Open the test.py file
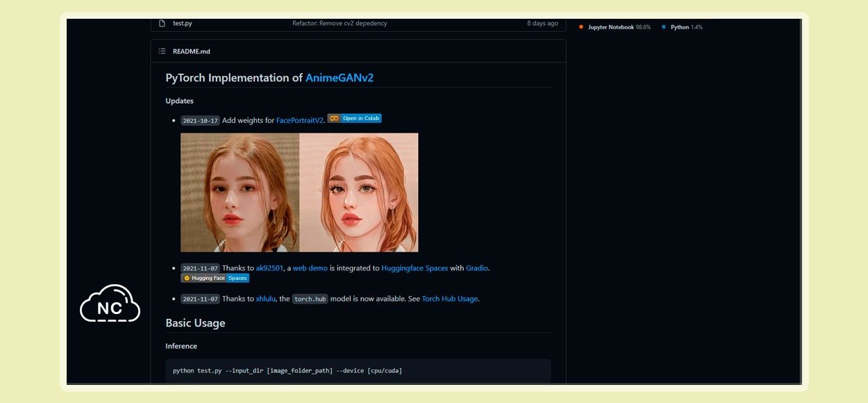This screenshot has height=403, width=868. pos(183,23)
